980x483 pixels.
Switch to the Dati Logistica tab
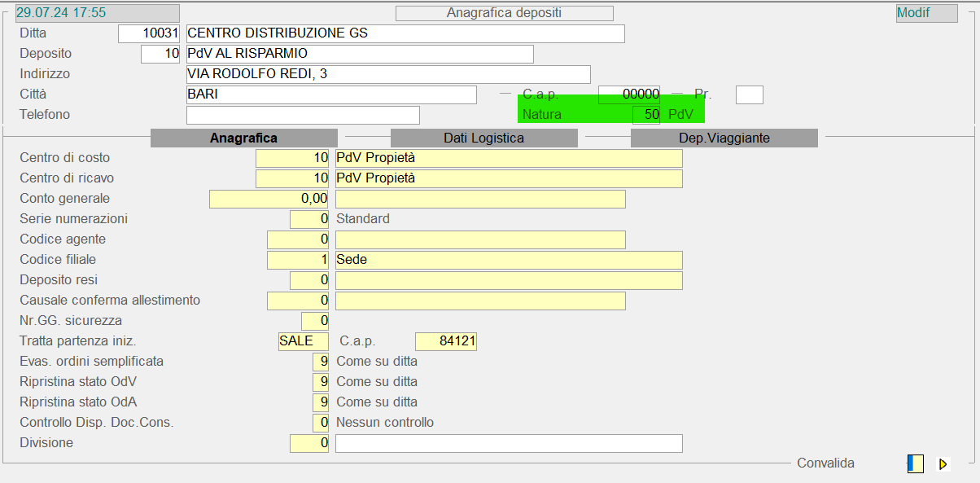pos(483,138)
